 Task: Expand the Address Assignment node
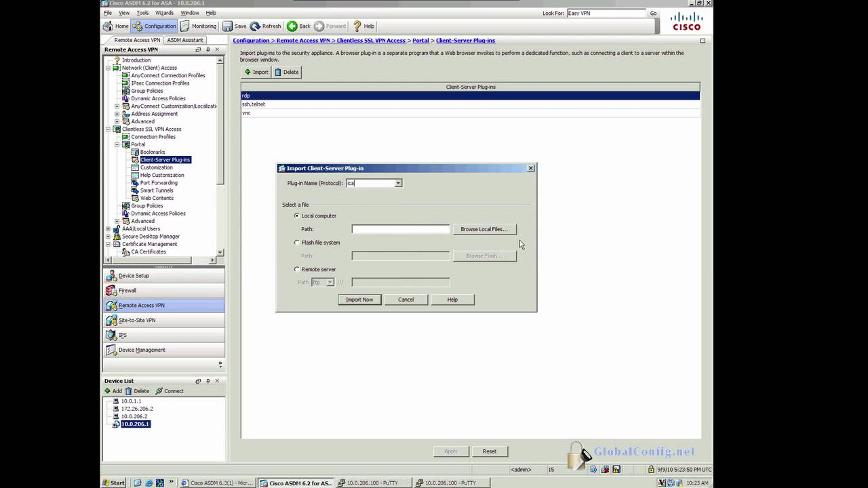tap(117, 114)
